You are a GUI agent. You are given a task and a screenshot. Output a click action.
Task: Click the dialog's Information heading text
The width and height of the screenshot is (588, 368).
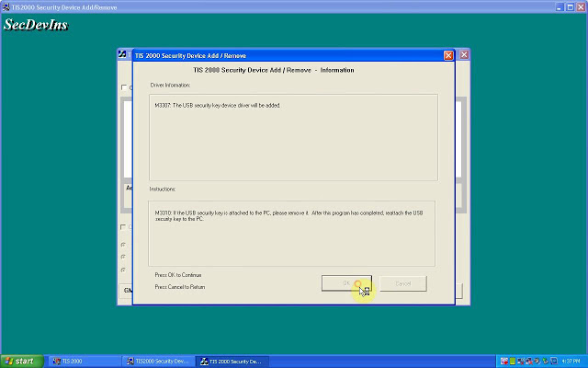point(274,70)
